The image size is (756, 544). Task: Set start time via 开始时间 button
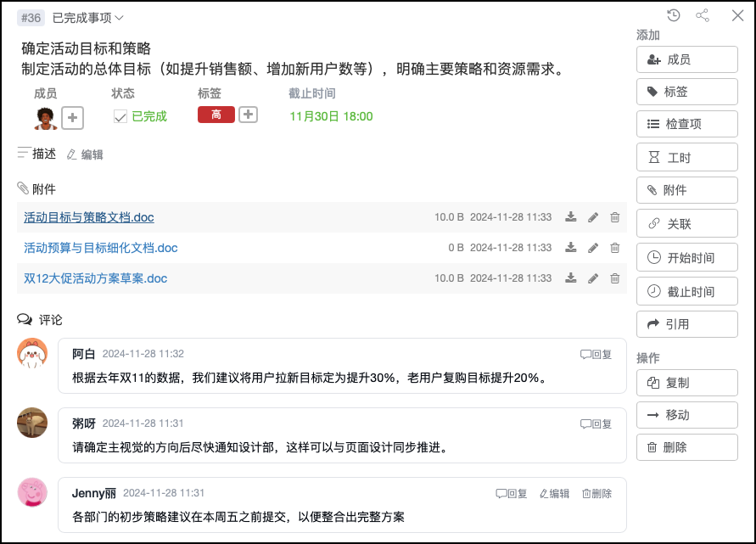(x=687, y=257)
